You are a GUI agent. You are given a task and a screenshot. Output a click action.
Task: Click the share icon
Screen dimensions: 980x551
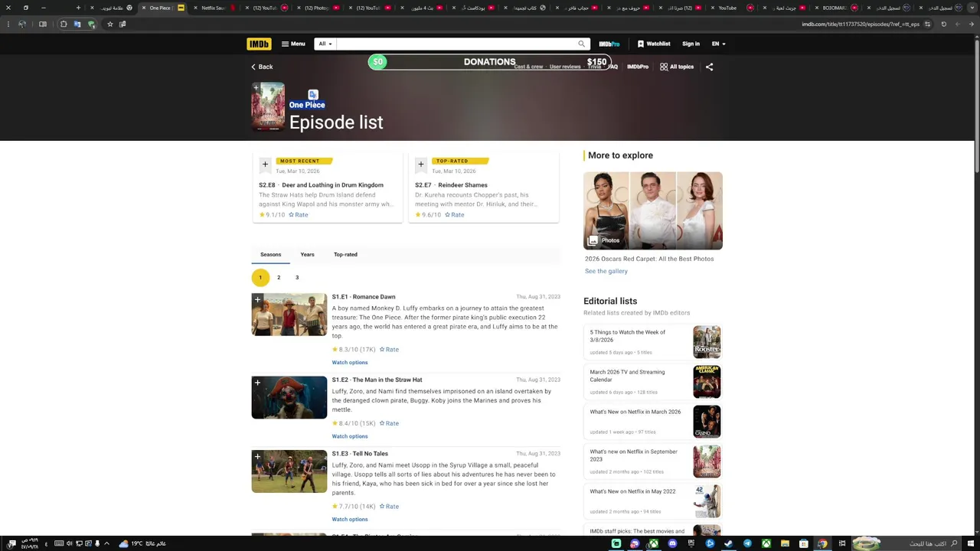(x=709, y=67)
